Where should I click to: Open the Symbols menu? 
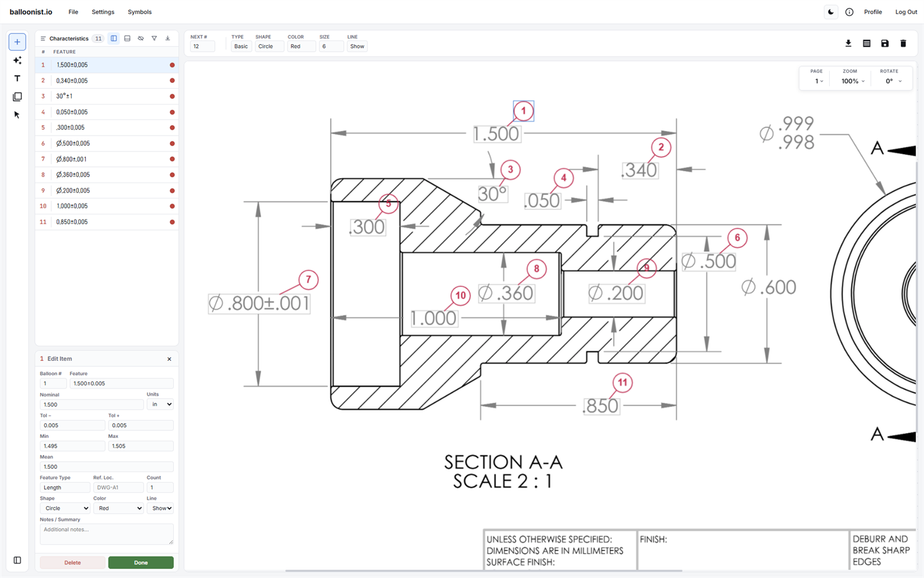click(x=139, y=12)
